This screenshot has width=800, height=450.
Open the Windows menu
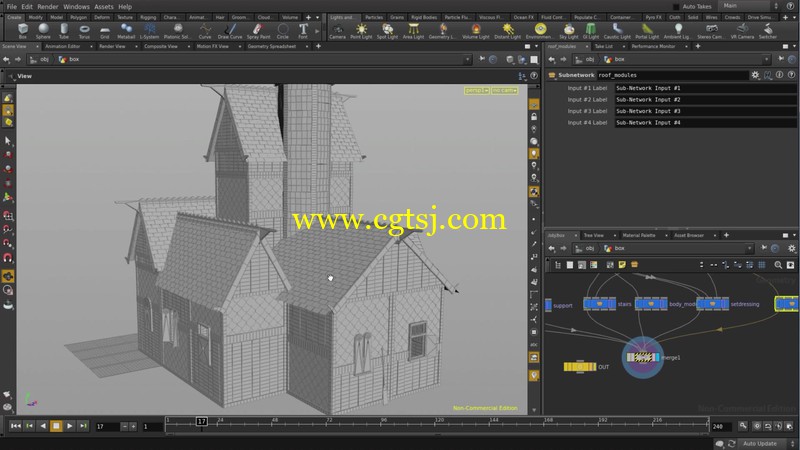click(76, 7)
